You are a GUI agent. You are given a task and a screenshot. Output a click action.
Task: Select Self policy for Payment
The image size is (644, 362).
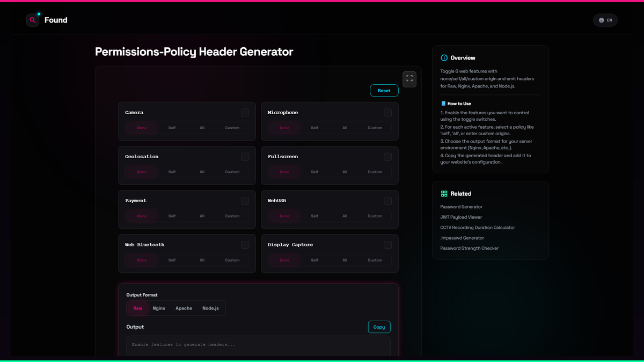[x=172, y=216]
